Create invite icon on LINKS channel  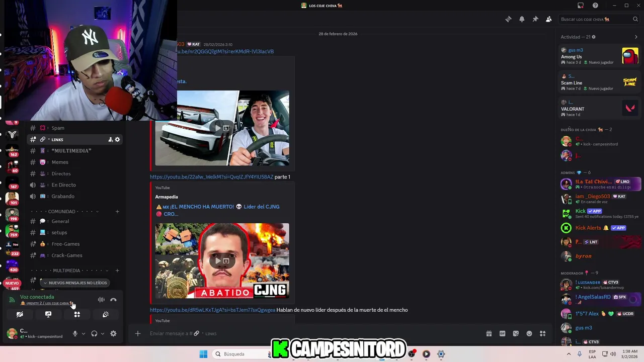pyautogui.click(x=110, y=139)
